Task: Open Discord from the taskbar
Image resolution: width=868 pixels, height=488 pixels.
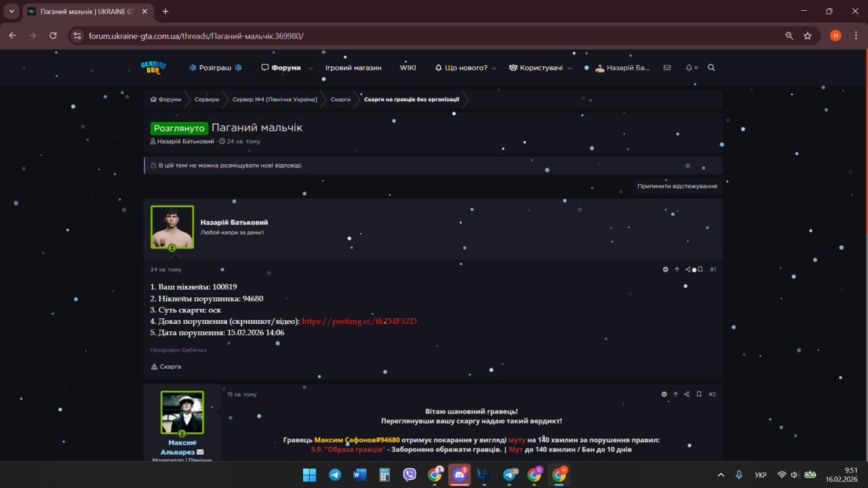Action: pos(459,474)
